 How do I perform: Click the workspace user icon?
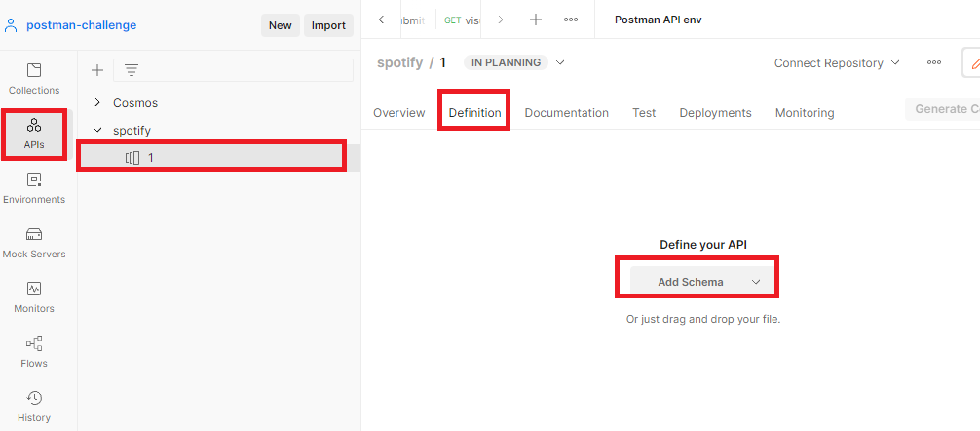tap(11, 25)
